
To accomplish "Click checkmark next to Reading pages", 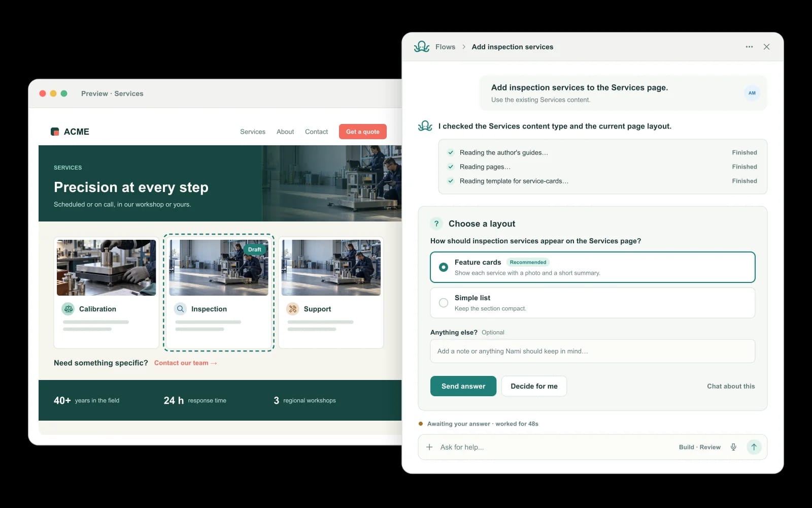I will [x=450, y=167].
